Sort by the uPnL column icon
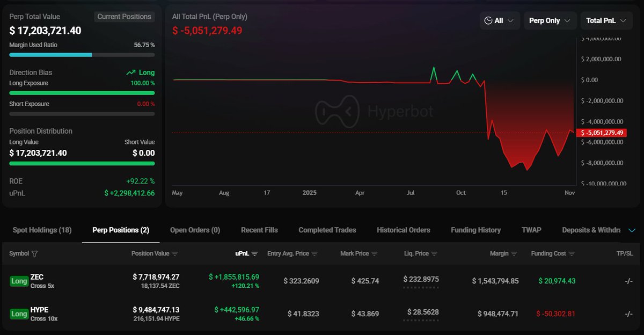 point(255,254)
